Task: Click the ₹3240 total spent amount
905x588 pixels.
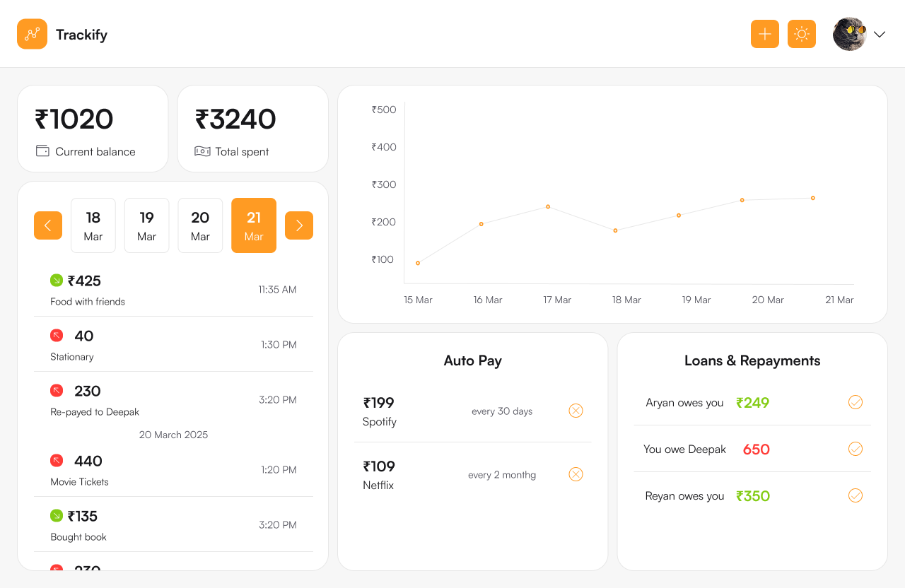Action: pyautogui.click(x=235, y=119)
